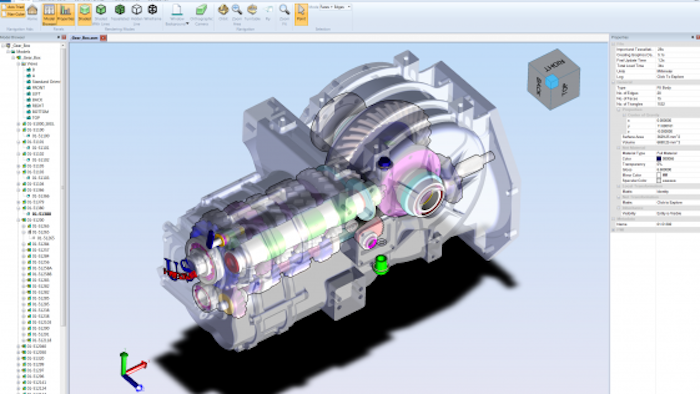Open the selection filter Edges dropdown
This screenshot has width=700, height=394.
point(341,7)
